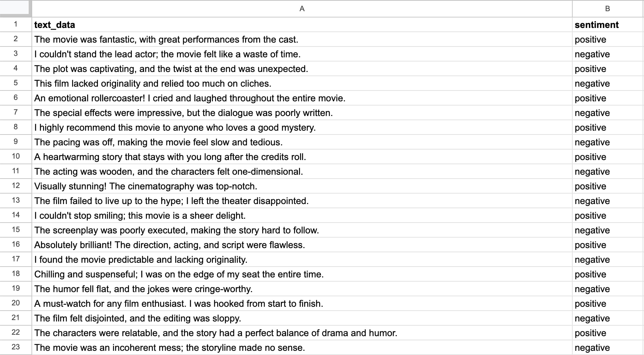Screen dimensions: 644x355
Task: Select row 16 header
Action: pyautogui.click(x=16, y=245)
